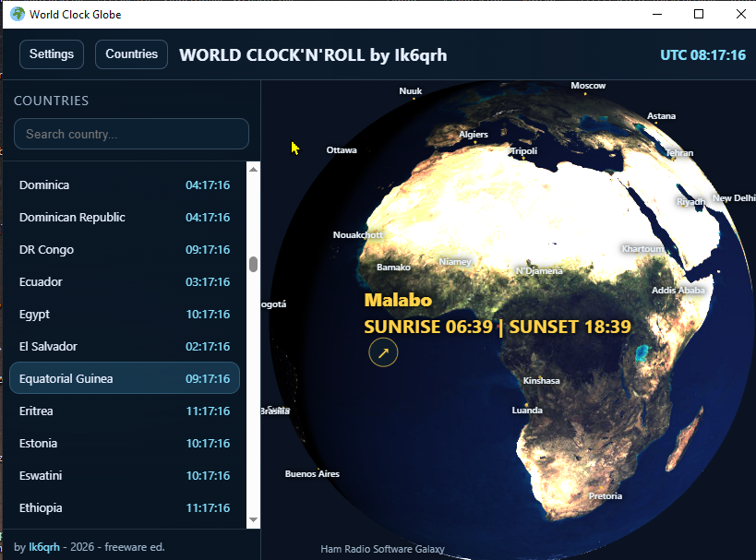
Task: Switch to the Countries panel
Action: pyautogui.click(x=131, y=54)
